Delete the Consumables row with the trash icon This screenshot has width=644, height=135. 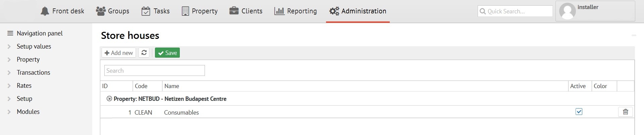coord(625,112)
